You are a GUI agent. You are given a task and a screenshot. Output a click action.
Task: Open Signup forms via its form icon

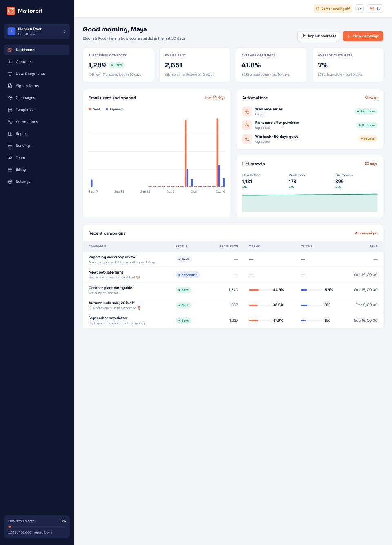pyautogui.click(x=10, y=86)
